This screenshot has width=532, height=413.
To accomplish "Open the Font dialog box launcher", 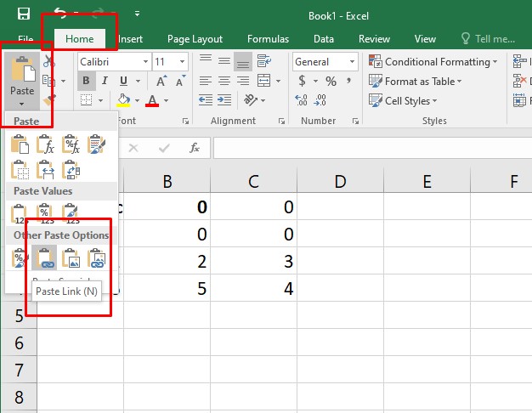I will [185, 122].
